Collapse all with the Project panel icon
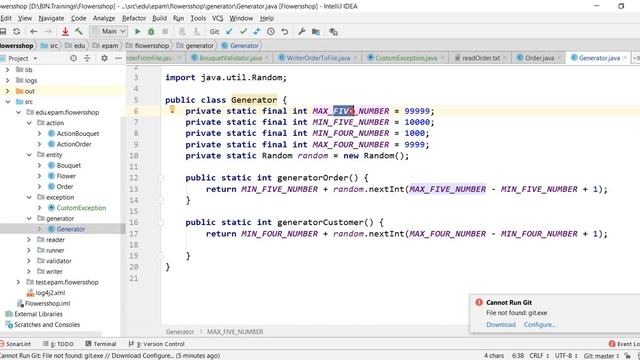This screenshot has height=360, width=640. coord(87,58)
